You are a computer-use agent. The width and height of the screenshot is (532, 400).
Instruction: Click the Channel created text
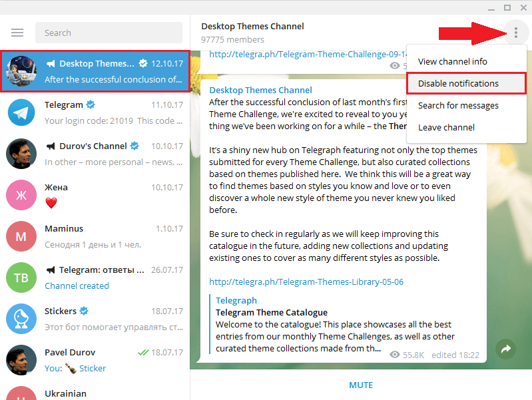pos(77,286)
